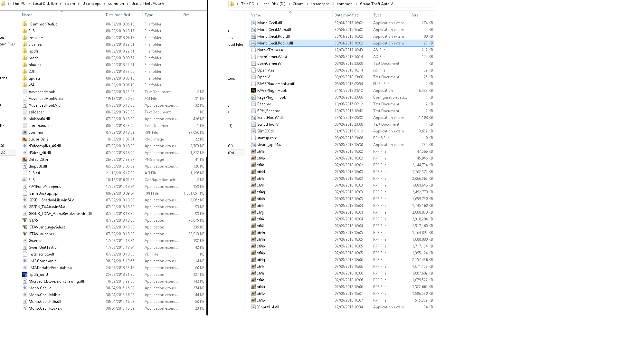Select the ScriptHookV.dll file
644x348 pixels.
(270, 118)
